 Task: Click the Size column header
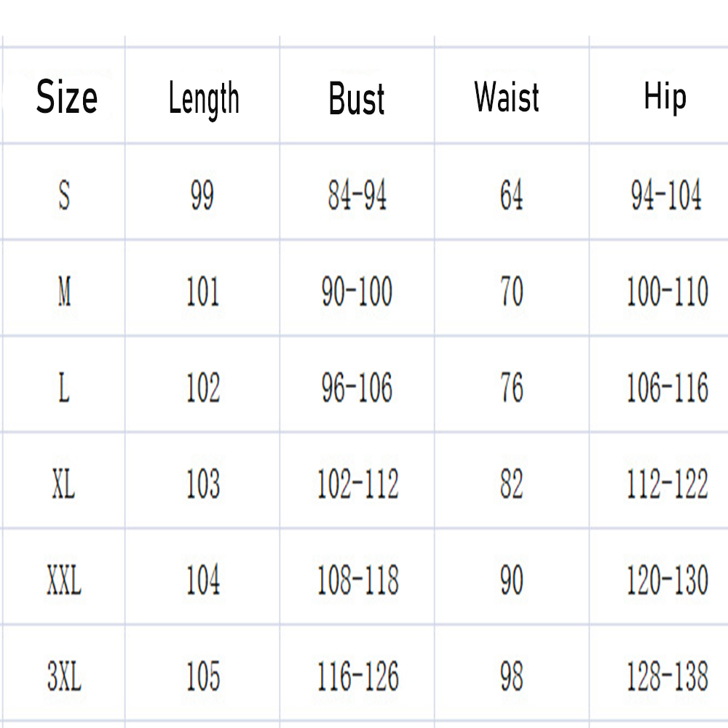pyautogui.click(x=66, y=98)
